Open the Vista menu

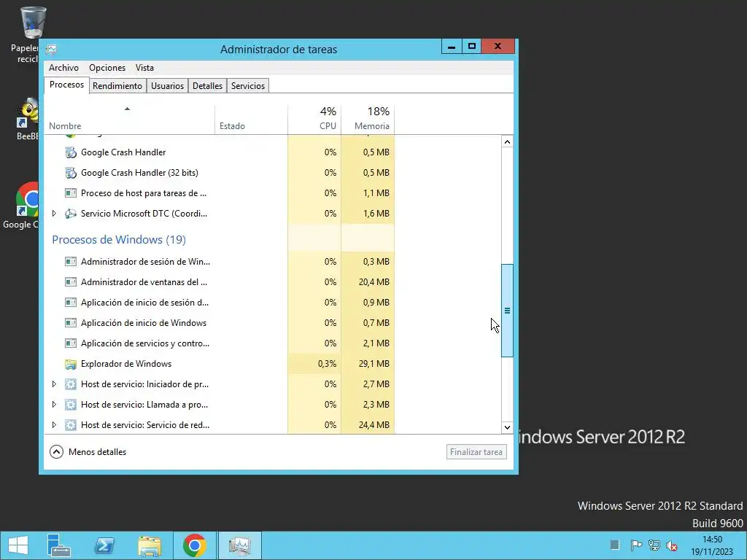point(144,68)
